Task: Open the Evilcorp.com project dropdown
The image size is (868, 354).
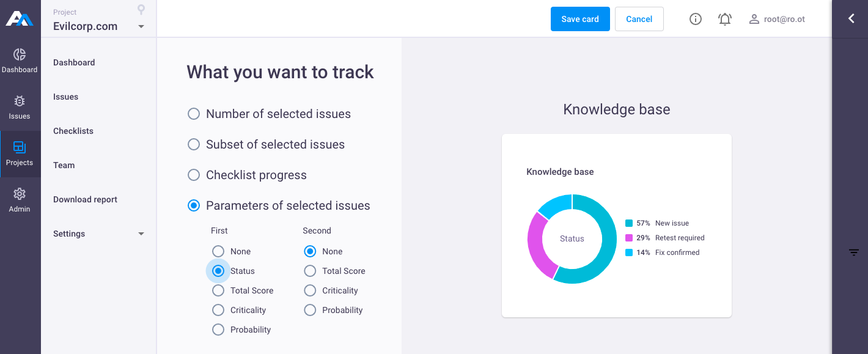Action: 99,26
